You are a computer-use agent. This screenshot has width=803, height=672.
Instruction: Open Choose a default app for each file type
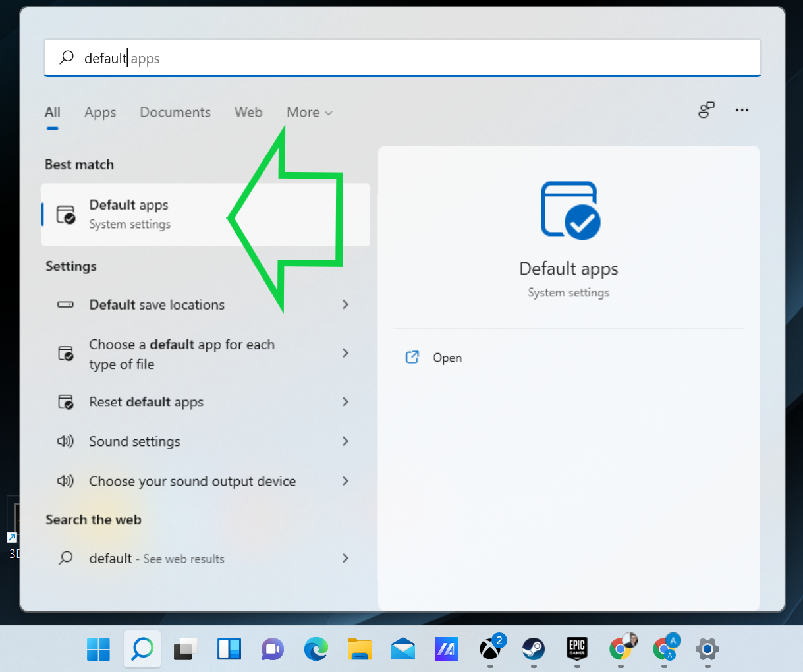(182, 354)
